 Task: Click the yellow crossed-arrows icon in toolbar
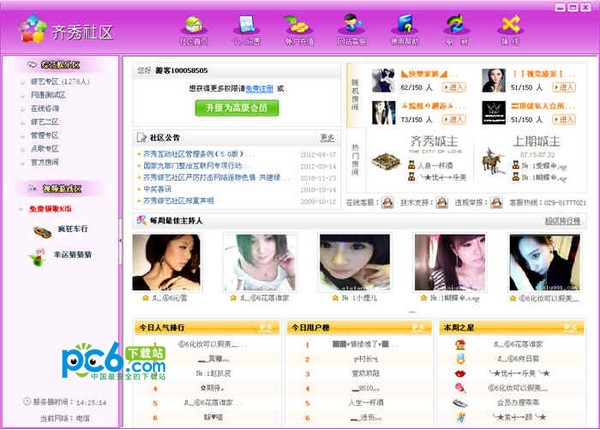[x=510, y=24]
